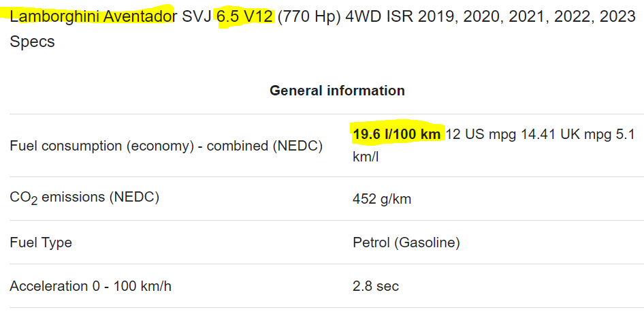Viewport: 644px width, 314px height.
Task: Select the Petrol (Gasoline) value
Action: click(x=406, y=243)
